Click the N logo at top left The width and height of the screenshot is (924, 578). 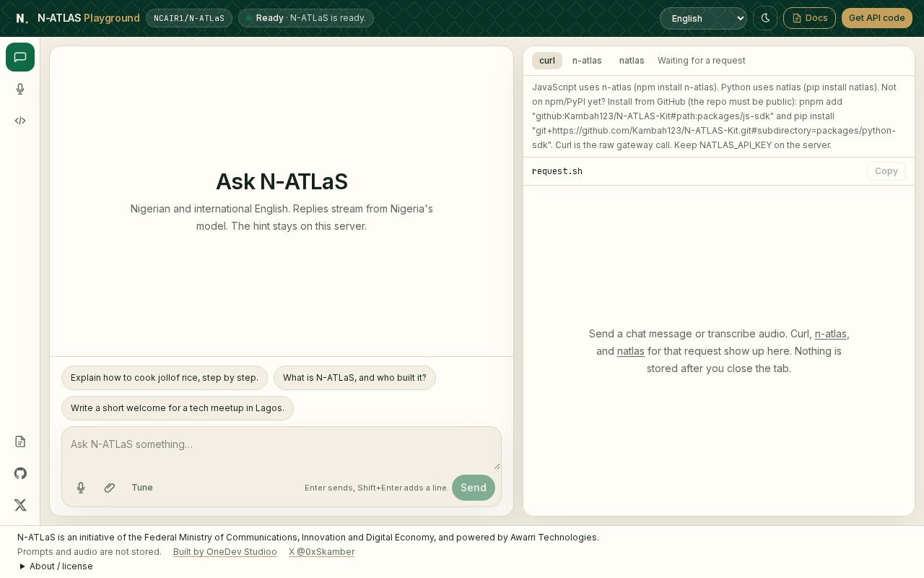[x=22, y=18]
